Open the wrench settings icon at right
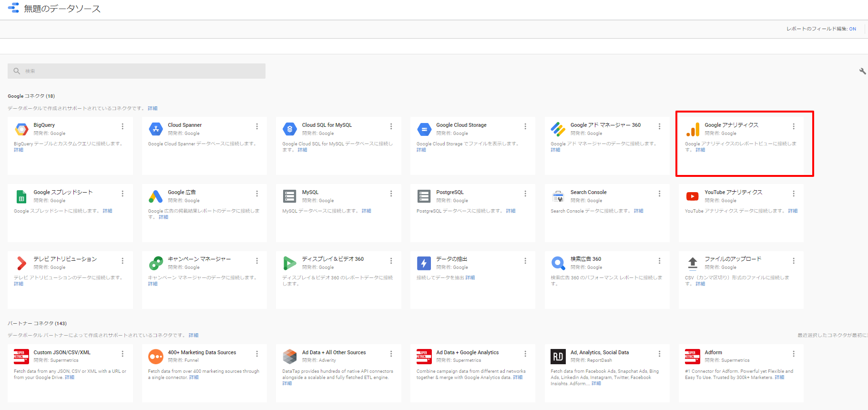This screenshot has width=868, height=410. 862,71
